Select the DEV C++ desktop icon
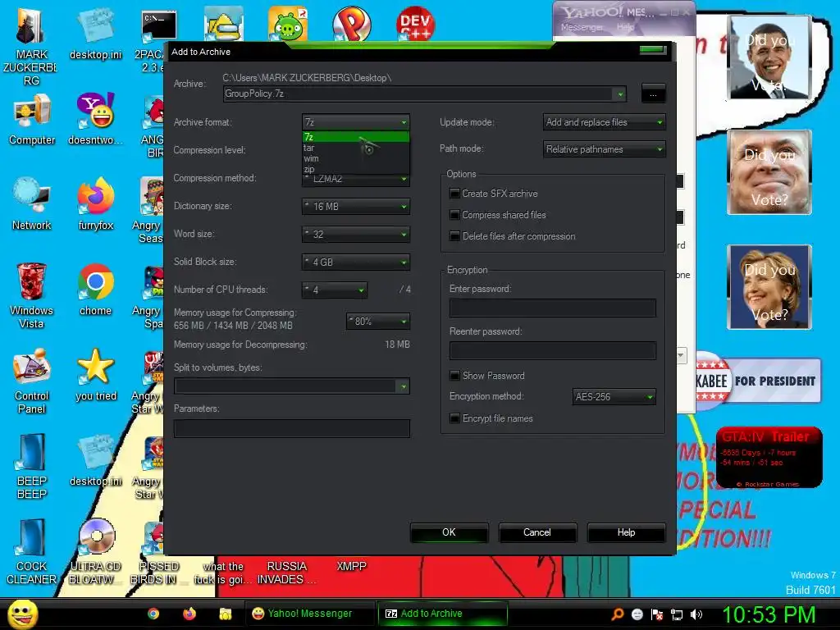 click(415, 23)
